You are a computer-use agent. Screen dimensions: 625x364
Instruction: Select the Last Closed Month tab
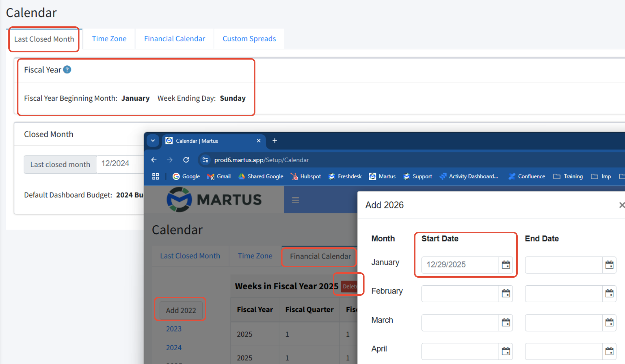click(44, 39)
